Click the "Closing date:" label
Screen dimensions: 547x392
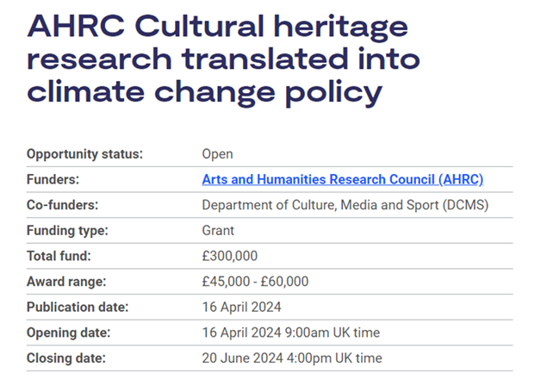(x=66, y=358)
